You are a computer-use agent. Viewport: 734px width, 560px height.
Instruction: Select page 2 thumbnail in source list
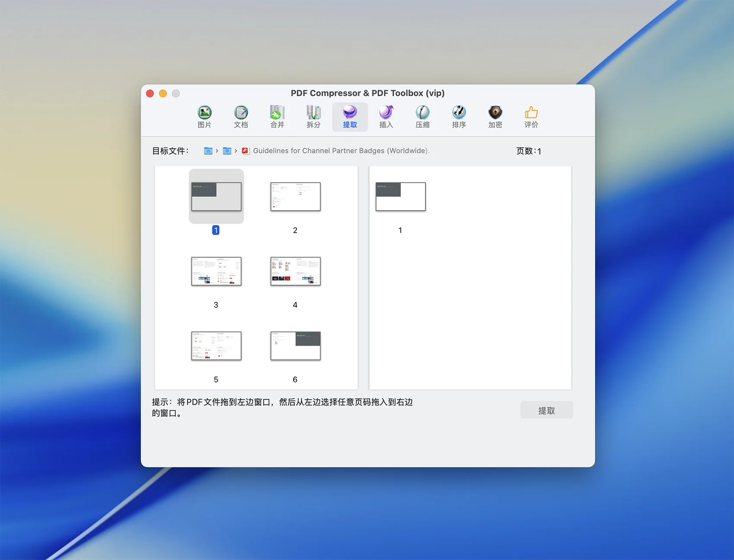tap(295, 196)
